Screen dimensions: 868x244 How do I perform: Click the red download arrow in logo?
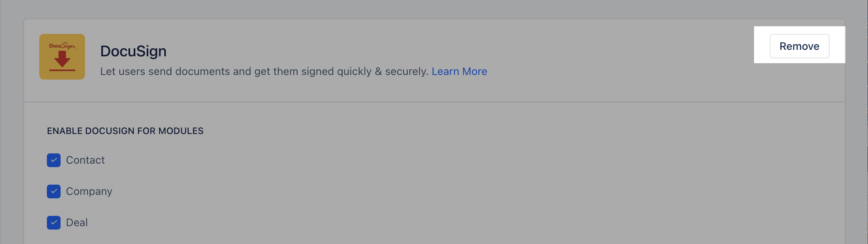pos(62,59)
